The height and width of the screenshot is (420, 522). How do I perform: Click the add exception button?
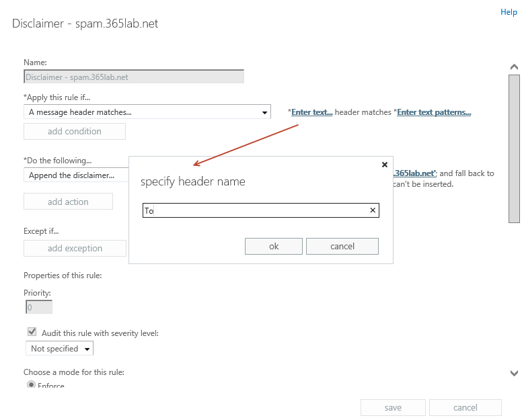75,249
